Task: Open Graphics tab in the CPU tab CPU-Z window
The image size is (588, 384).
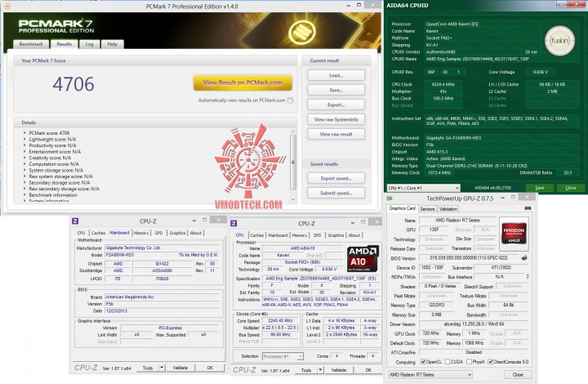Action: pyautogui.click(x=336, y=235)
